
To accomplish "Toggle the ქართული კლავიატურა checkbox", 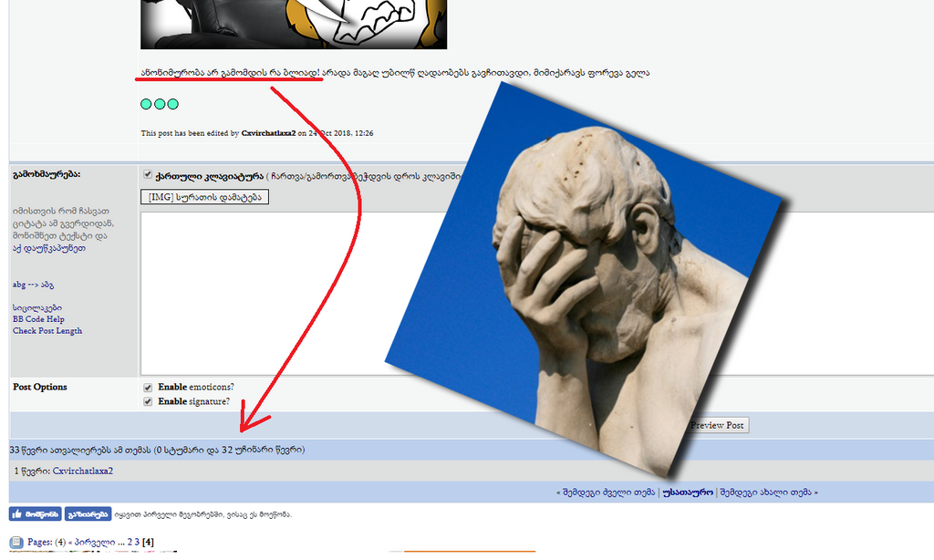I will click(x=148, y=175).
